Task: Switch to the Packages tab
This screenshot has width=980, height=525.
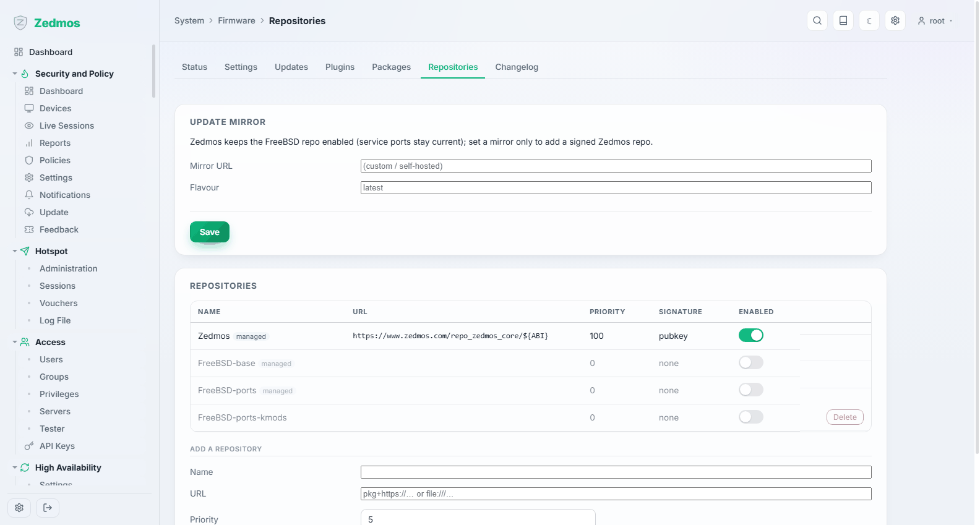Action: pos(391,67)
